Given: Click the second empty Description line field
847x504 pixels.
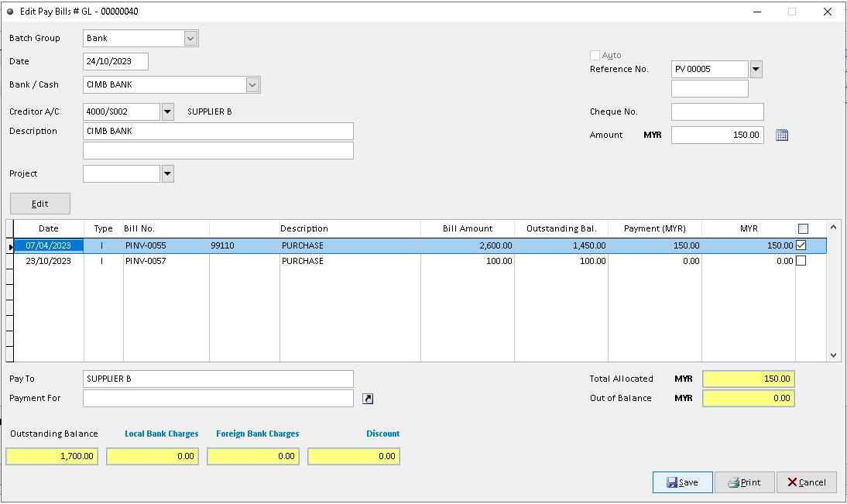Looking at the screenshot, I should [x=218, y=151].
